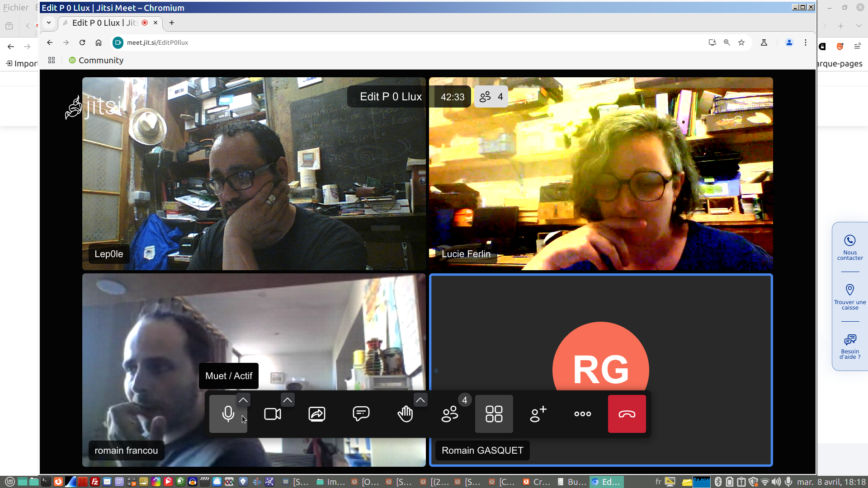The width and height of the screenshot is (868, 488).
Task: Bookmark this page with the star icon
Action: click(x=741, y=42)
